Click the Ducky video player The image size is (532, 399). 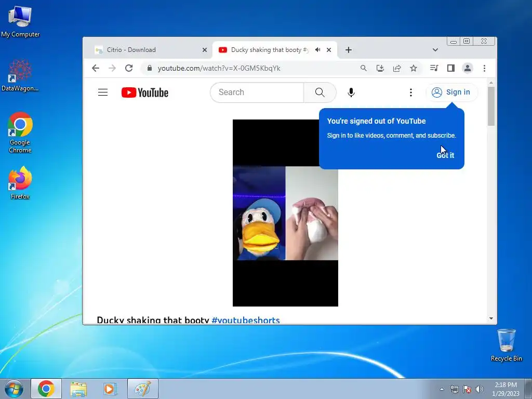tap(285, 212)
